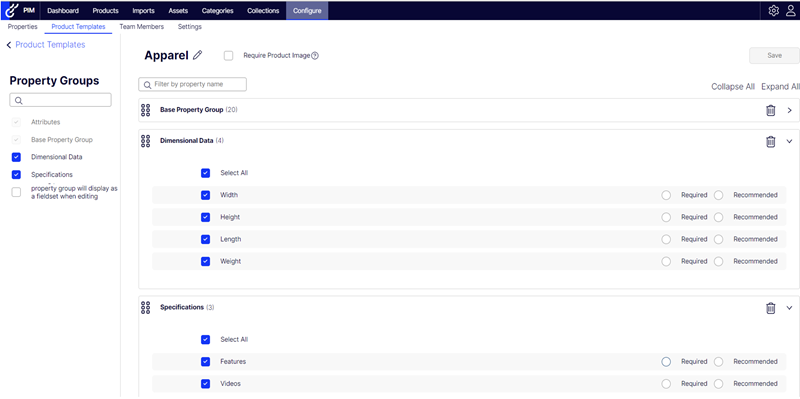Delete the Specifications group via trash icon
The height and width of the screenshot is (399, 800).
pyautogui.click(x=770, y=308)
